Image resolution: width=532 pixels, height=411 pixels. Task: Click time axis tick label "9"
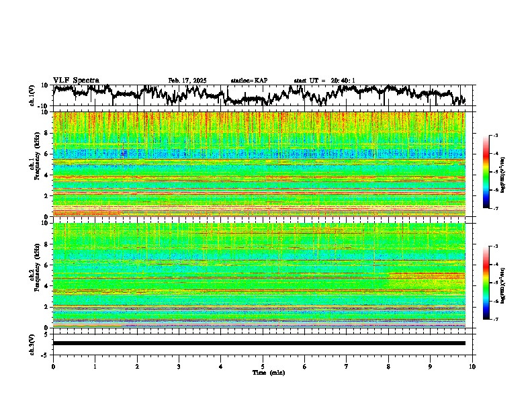click(430, 367)
